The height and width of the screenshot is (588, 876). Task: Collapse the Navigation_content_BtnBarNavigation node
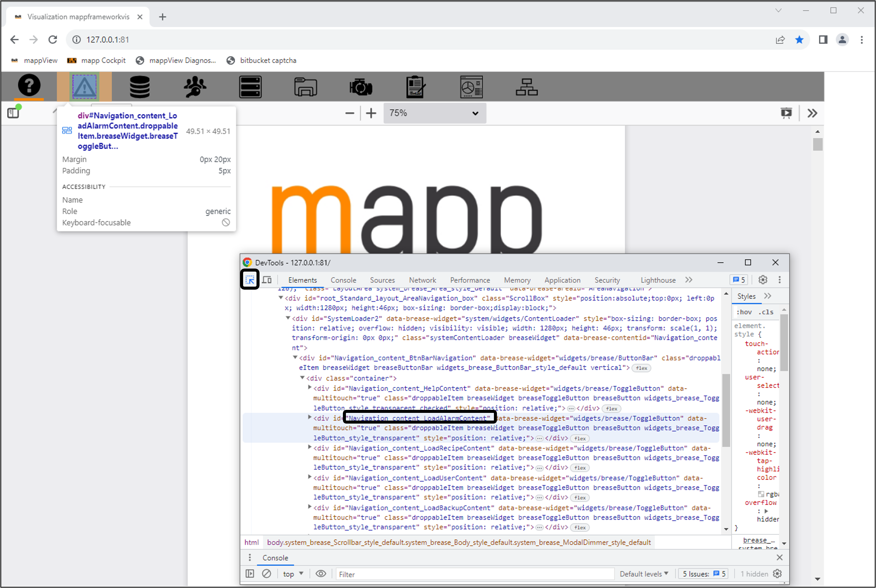(295, 357)
